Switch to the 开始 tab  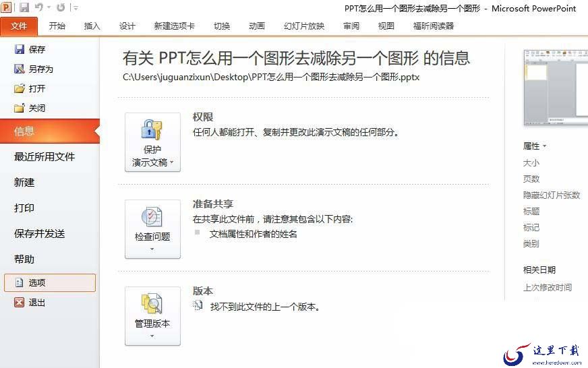pos(57,26)
